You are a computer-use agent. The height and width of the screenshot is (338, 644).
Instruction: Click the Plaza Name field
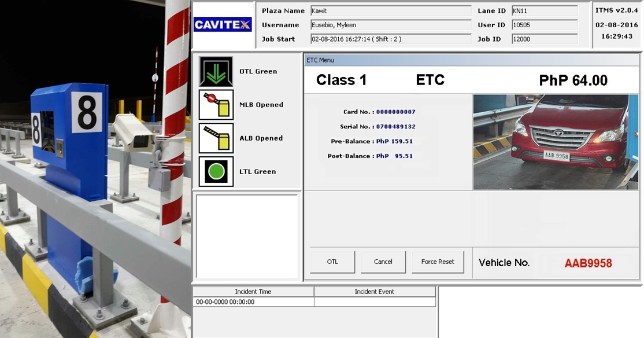coord(391,10)
